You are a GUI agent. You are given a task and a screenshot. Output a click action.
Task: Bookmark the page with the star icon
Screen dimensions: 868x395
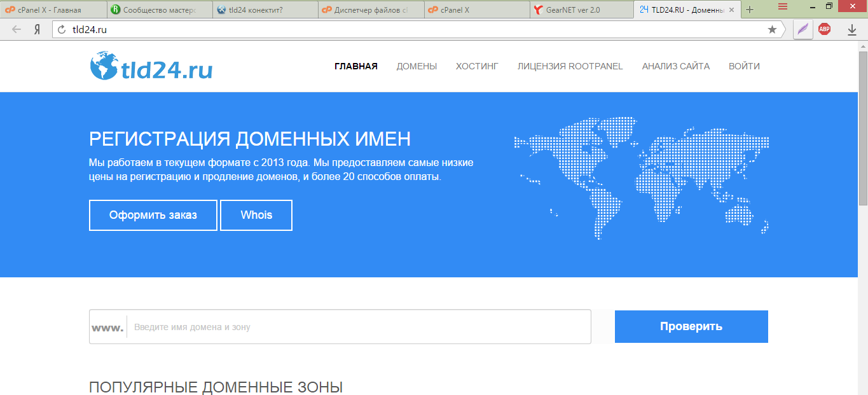click(x=772, y=29)
